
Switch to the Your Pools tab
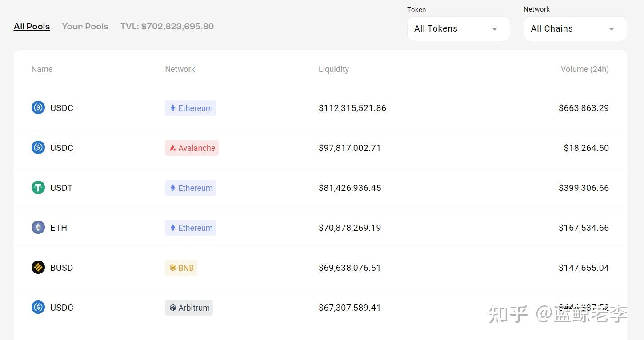(x=85, y=26)
